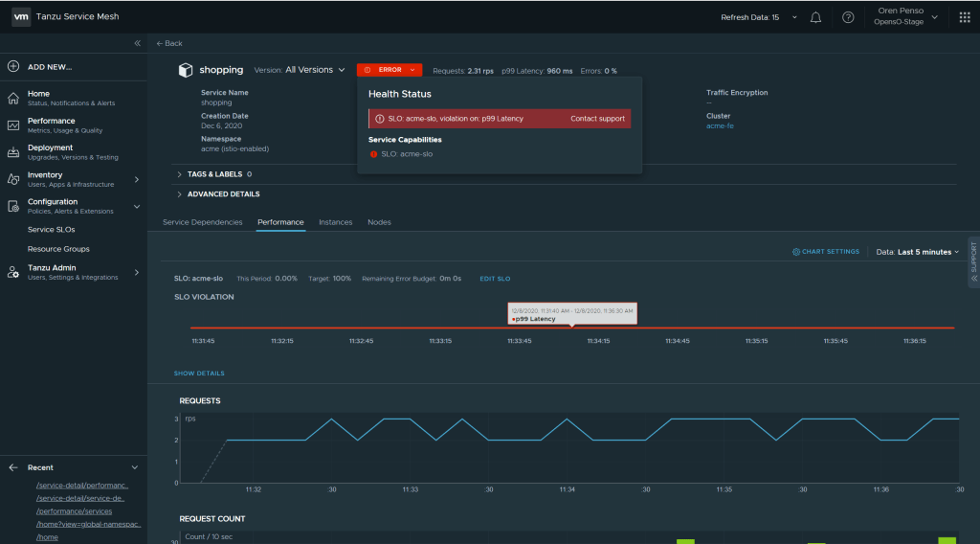This screenshot has height=544, width=980.
Task: Open the apps grid icon
Action: [x=964, y=17]
